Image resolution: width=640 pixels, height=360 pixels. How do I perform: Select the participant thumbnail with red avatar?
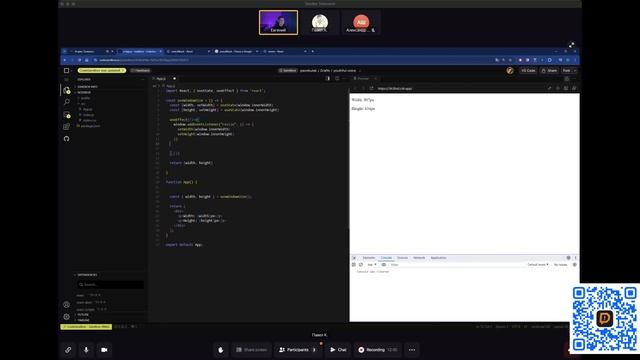361,22
